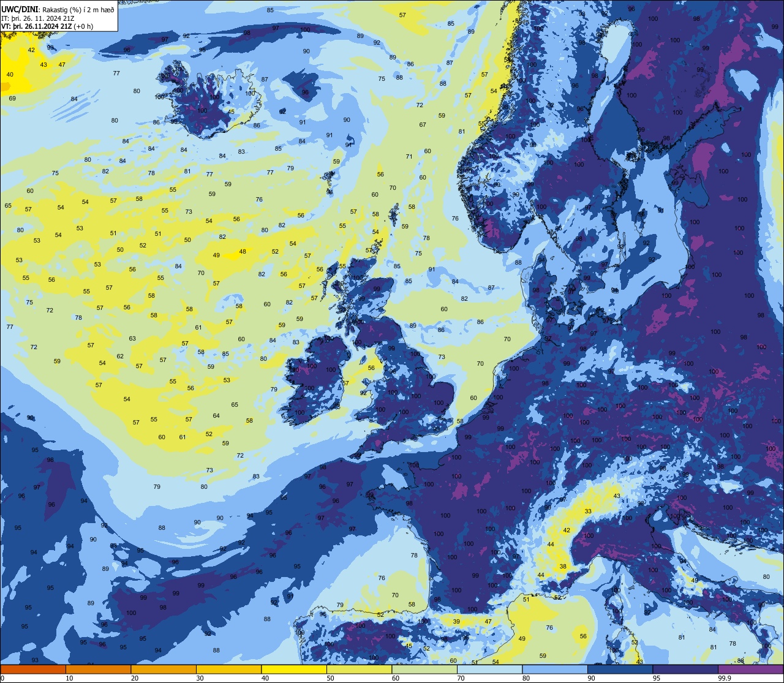Click the humidity value 71 in the Norwegian Sea

pos(409,156)
